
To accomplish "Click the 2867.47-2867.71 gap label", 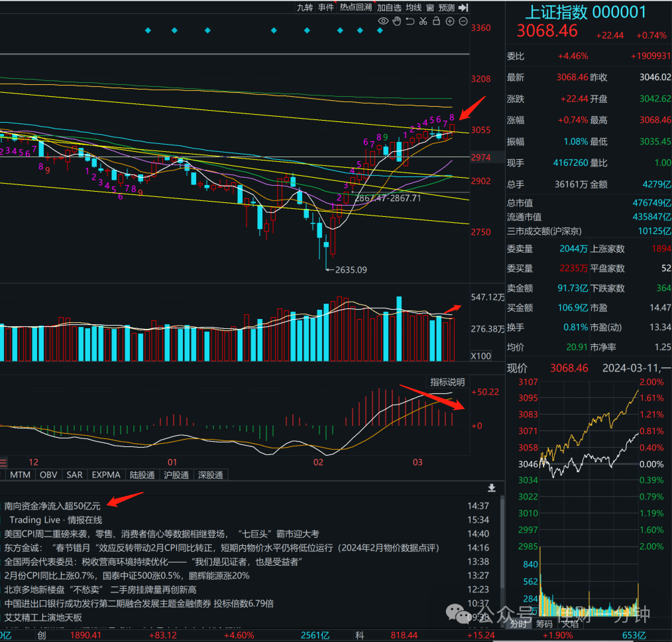I will coord(388,198).
